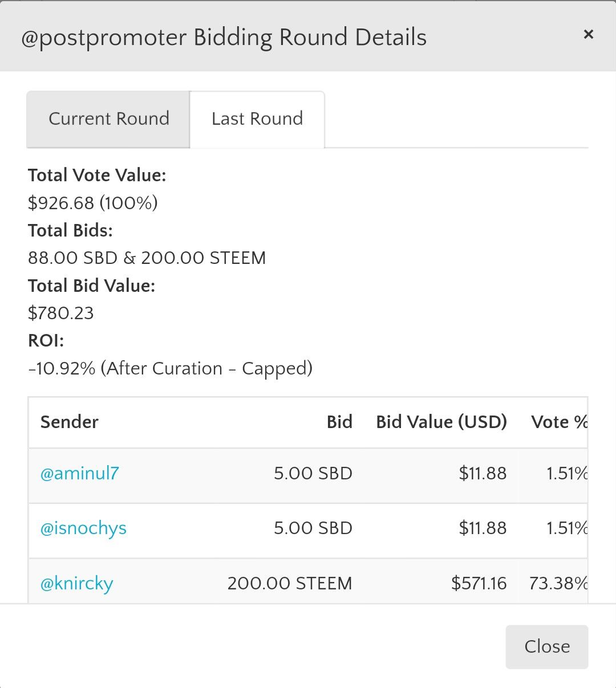Image resolution: width=616 pixels, height=688 pixels.
Task: Click the 73.38% vote cell
Action: click(558, 584)
